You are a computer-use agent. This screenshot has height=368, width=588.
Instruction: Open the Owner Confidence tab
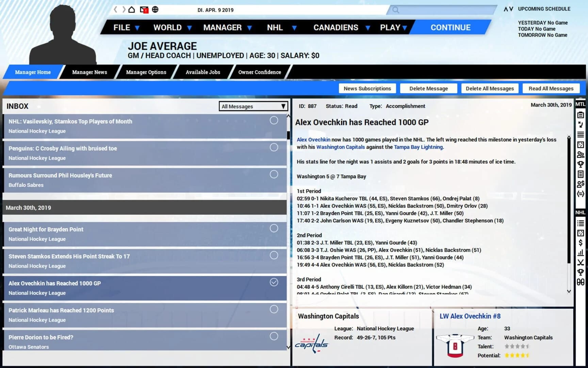(x=259, y=72)
